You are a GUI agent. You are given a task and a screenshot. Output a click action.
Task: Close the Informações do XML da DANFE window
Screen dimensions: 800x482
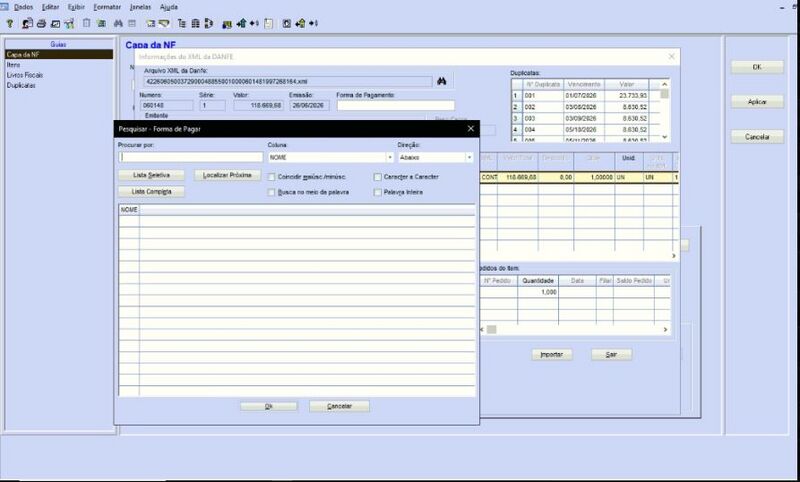point(671,57)
